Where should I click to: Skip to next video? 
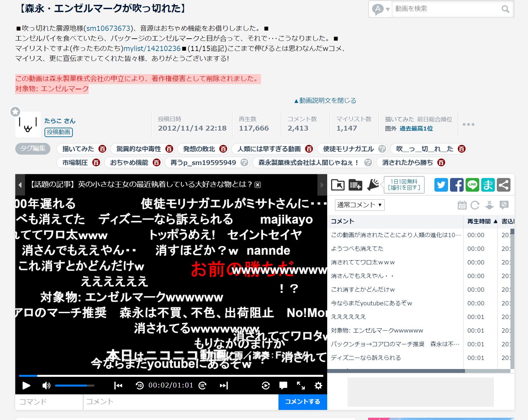click(x=224, y=386)
